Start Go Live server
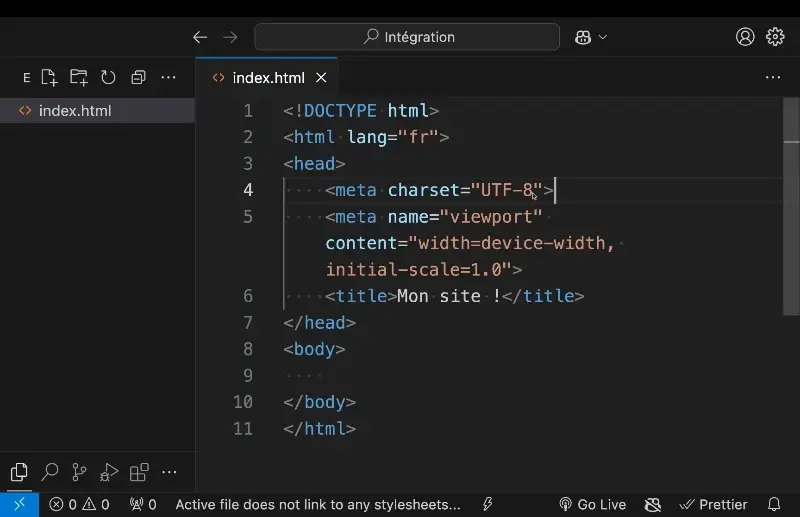Image resolution: width=800 pixels, height=517 pixels. [592, 505]
